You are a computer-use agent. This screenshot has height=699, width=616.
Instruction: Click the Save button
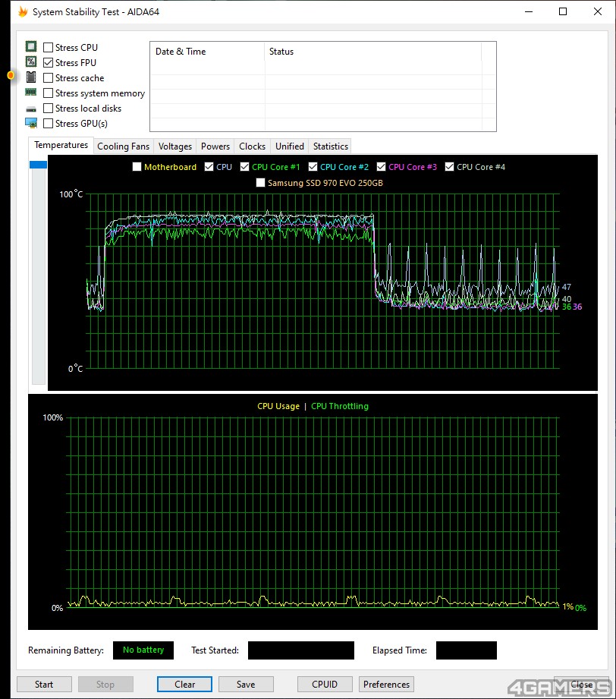point(246,685)
